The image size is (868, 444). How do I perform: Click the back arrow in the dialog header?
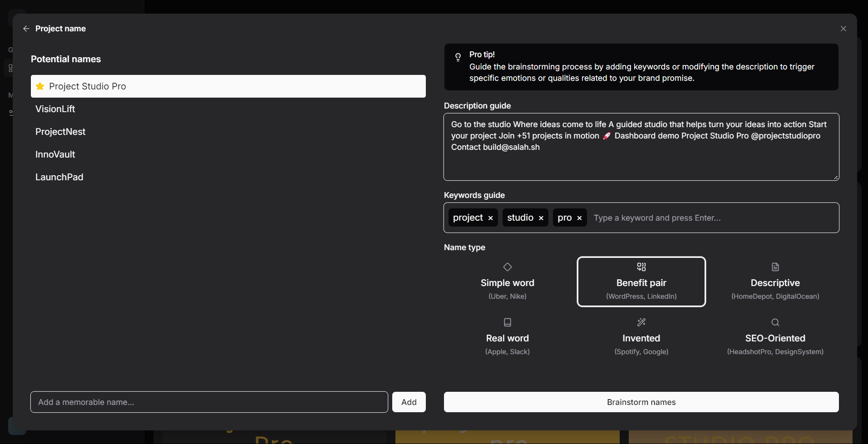[26, 28]
